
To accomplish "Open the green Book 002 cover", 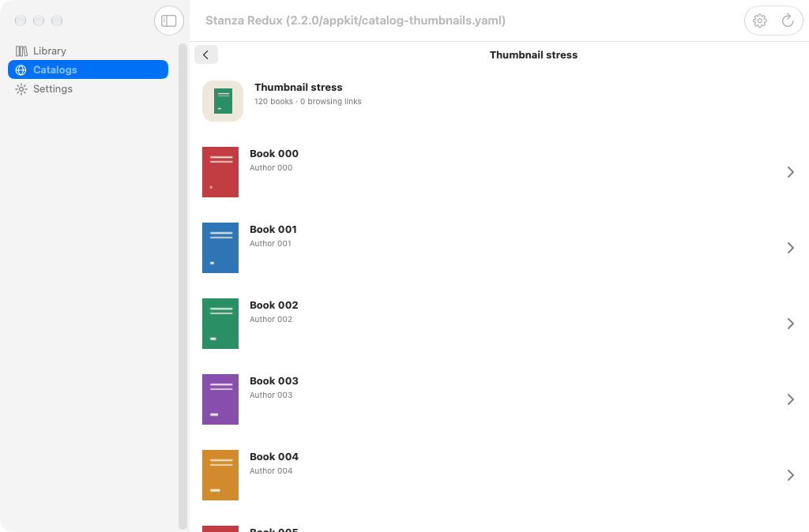I will click(x=220, y=324).
